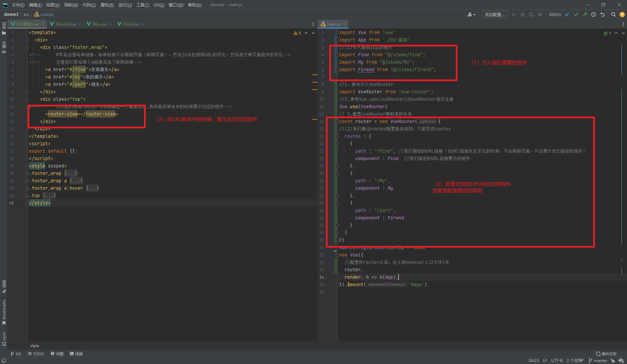Click the inspection settings icon in status bar
This screenshot has height=364, width=627.
click(x=621, y=360)
